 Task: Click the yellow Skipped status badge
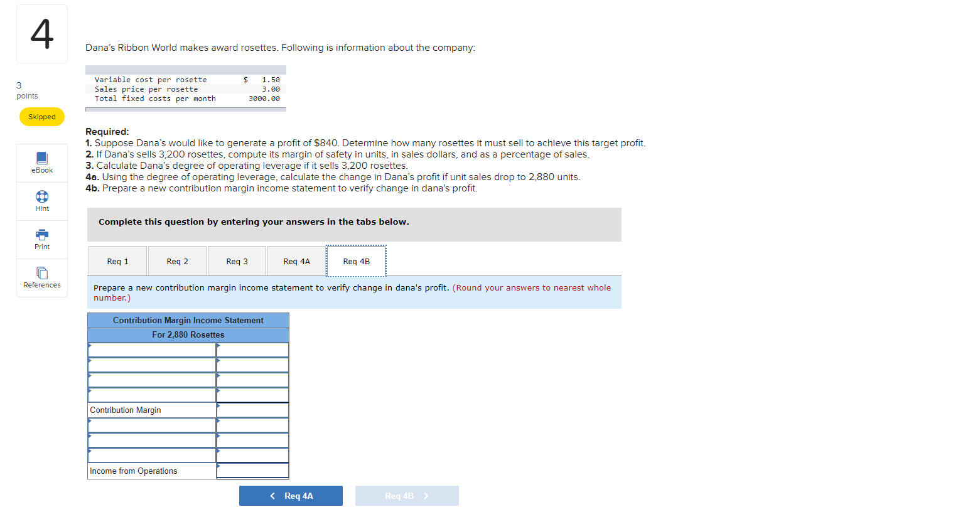(41, 116)
